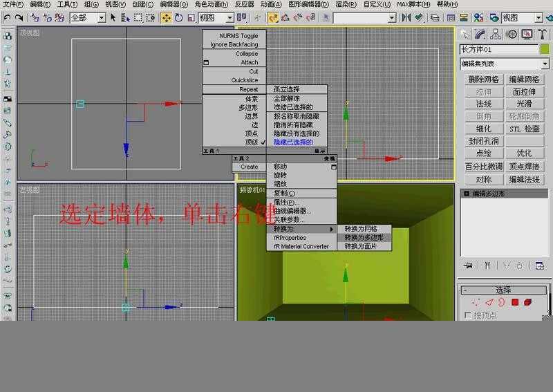Open the render type 视图 dropdown

pyautogui.click(x=538, y=18)
